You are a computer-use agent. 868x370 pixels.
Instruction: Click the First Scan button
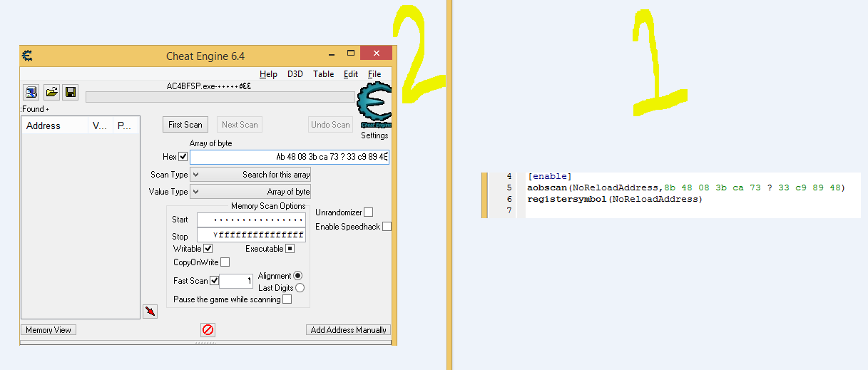[x=185, y=125]
